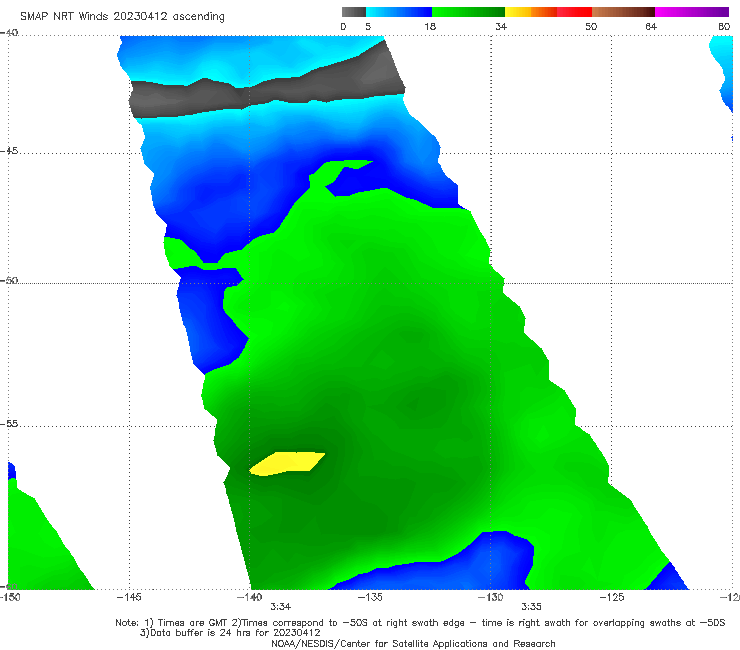This screenshot has height=650, width=740.
Task: Click the magenta-purple 64-80 color scale segment
Action: pos(692,12)
